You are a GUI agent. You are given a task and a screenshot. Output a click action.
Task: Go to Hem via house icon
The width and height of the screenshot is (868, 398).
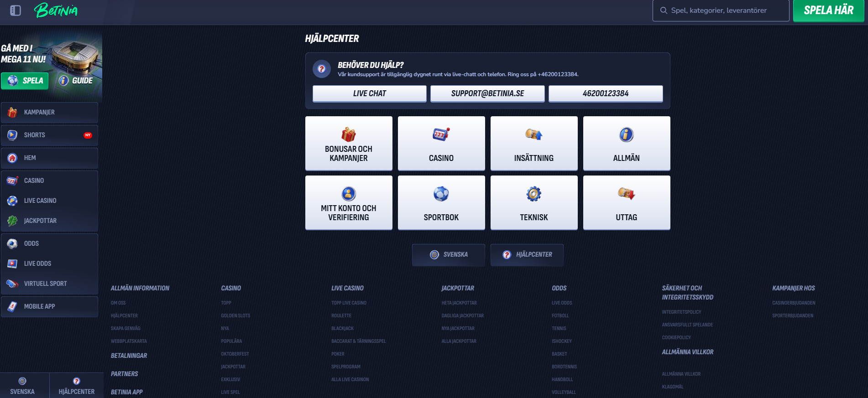click(12, 158)
